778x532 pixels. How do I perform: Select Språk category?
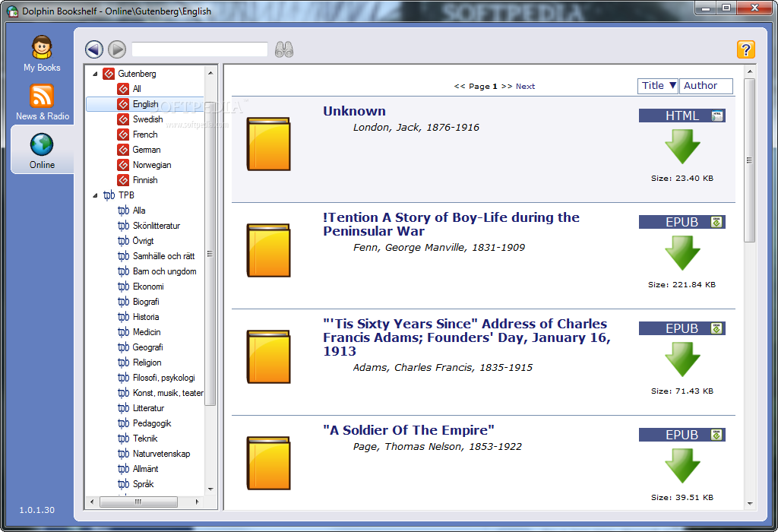point(143,484)
